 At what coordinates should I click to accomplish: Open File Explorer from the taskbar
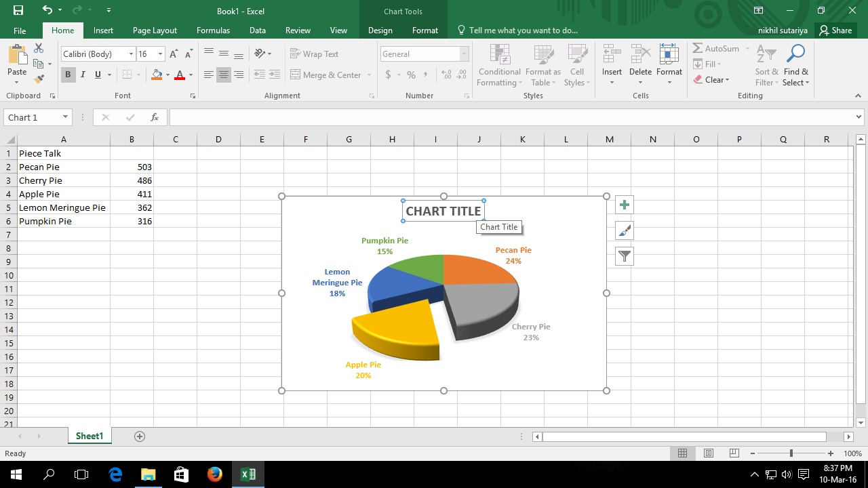[x=149, y=474]
